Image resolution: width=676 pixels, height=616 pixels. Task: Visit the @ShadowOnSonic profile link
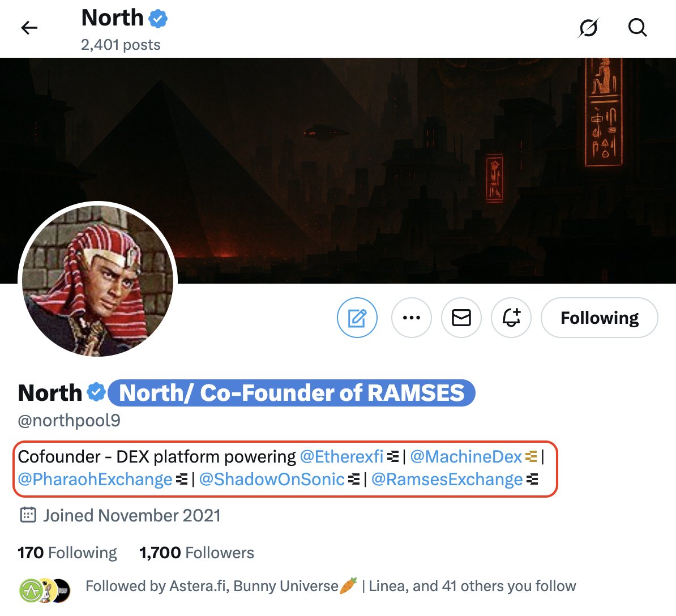coord(272,480)
